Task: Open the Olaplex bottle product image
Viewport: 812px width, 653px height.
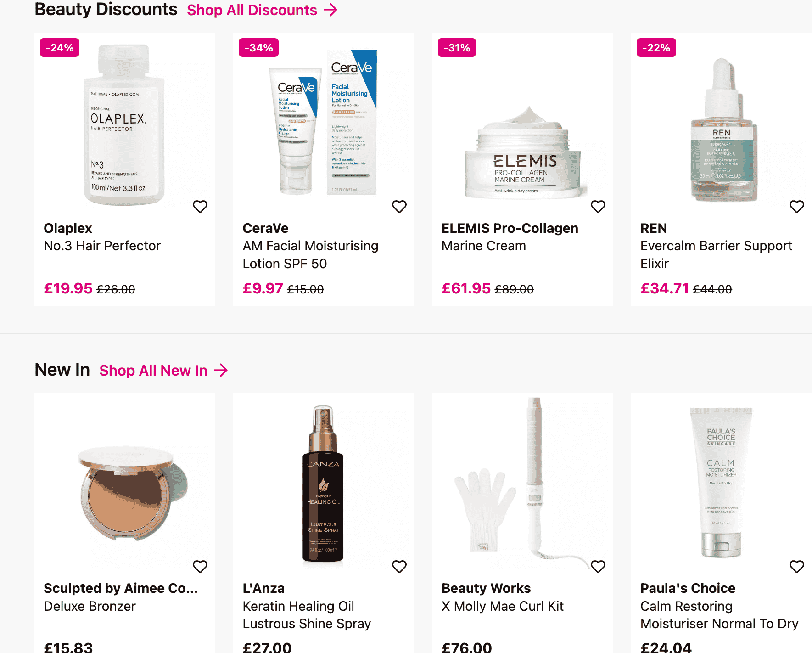Action: 124,124
